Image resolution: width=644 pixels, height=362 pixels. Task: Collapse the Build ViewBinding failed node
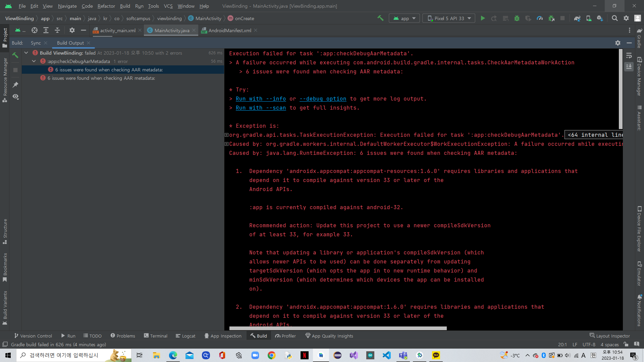pos(26,53)
